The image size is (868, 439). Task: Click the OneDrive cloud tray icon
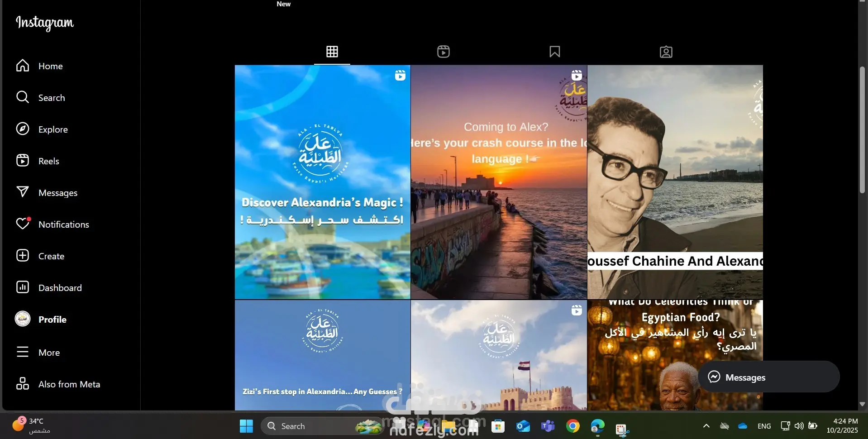click(743, 426)
